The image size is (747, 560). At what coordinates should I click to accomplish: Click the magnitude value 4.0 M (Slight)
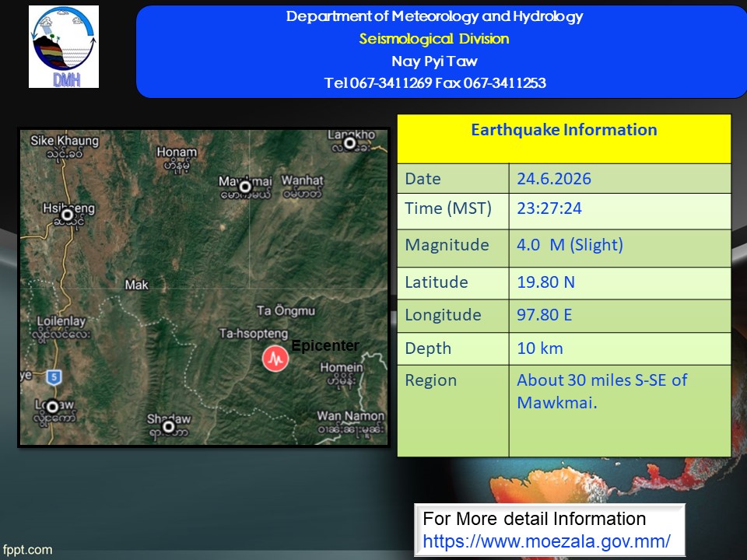570,245
